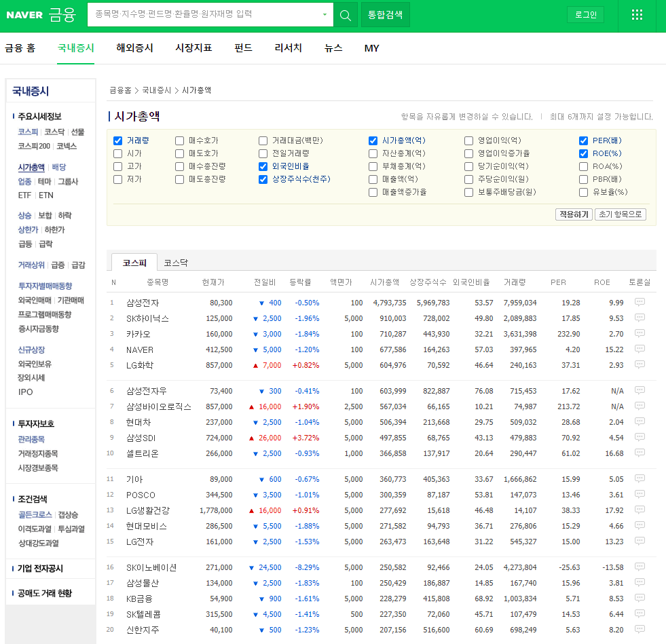Check the 유보율(%) checkbox
Viewport: 666px width, 644px height.
point(584,192)
